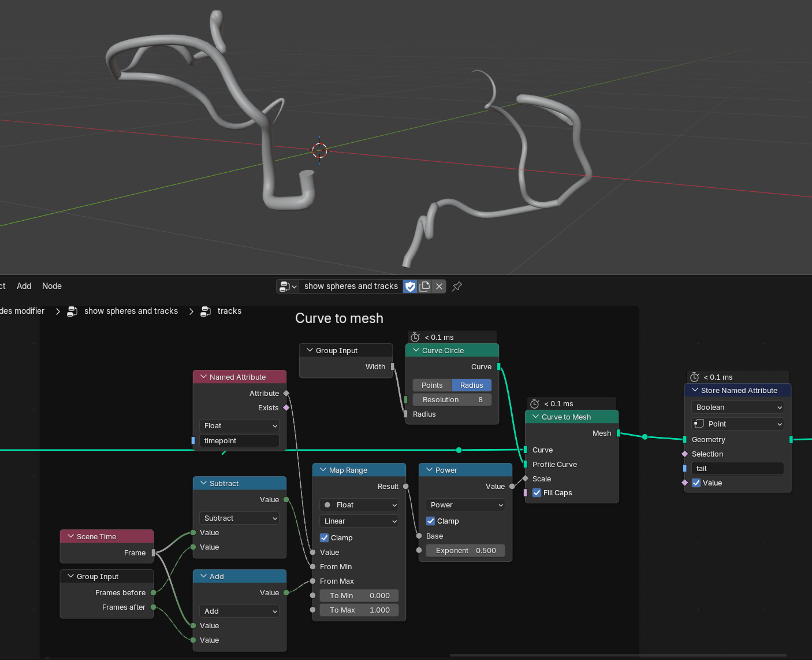
Task: Click the Point domain icon in Store Named Attribute
Action: point(699,424)
